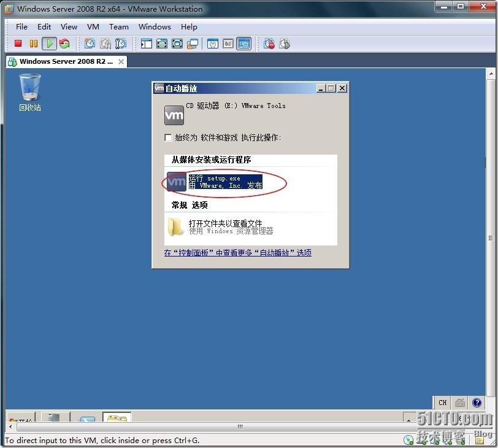
Task: Click the record (red dot) capture icon
Action: click(269, 44)
